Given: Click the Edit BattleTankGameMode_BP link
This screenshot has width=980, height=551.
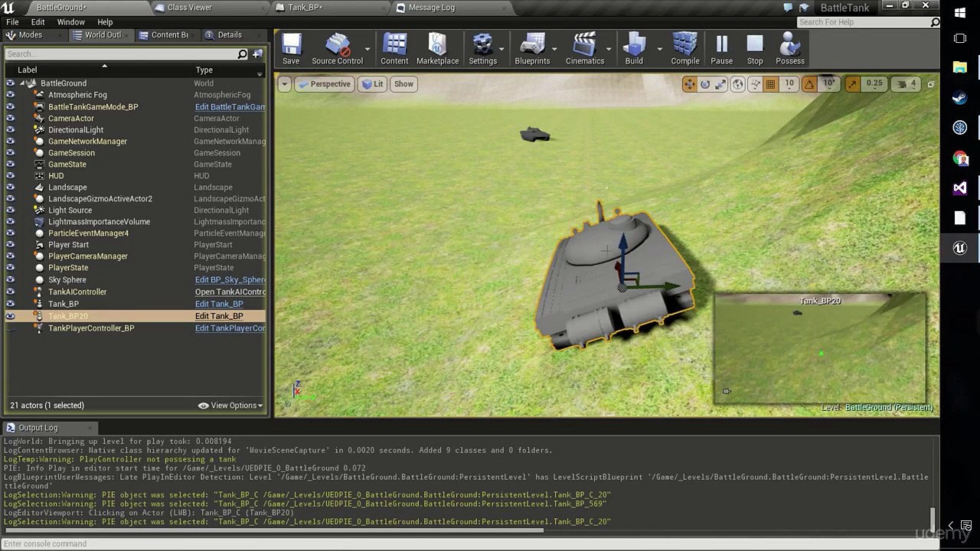Looking at the screenshot, I should (230, 107).
